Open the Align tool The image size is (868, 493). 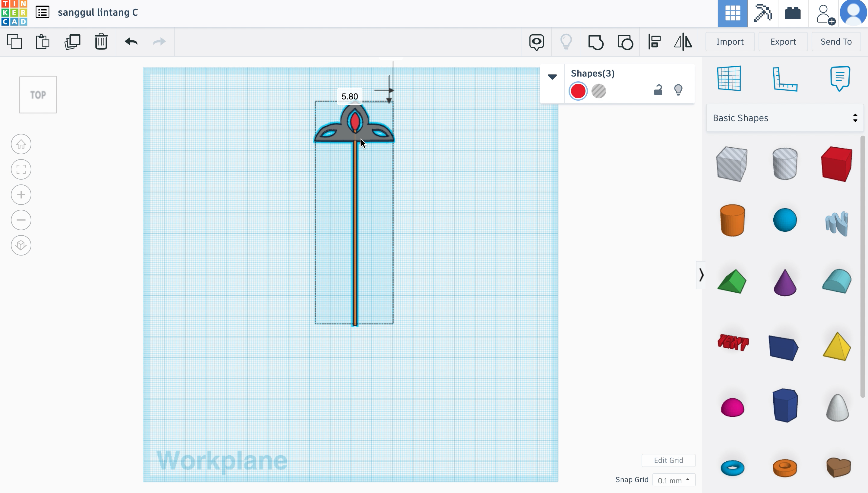[654, 42]
